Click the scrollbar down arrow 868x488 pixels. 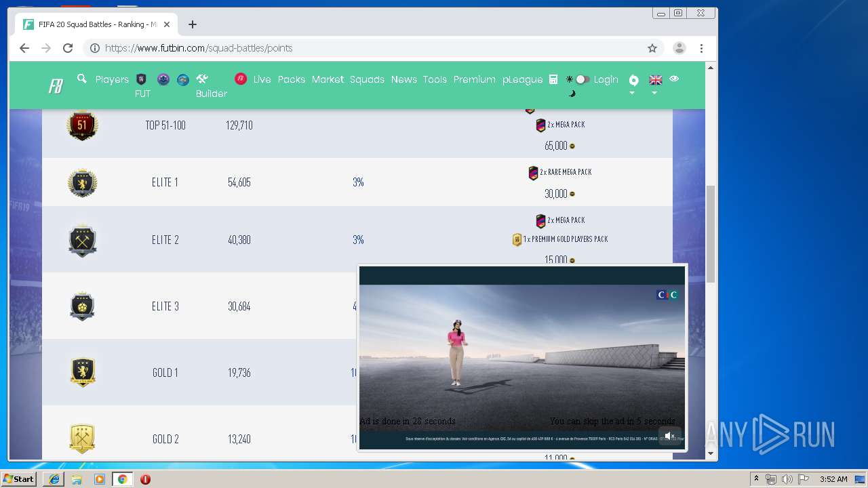click(x=711, y=453)
